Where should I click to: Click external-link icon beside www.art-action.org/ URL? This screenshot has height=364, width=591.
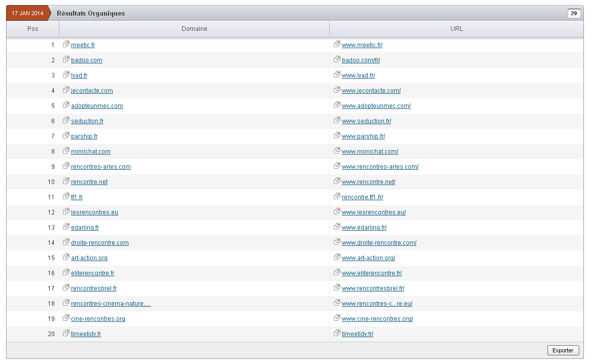click(x=337, y=257)
